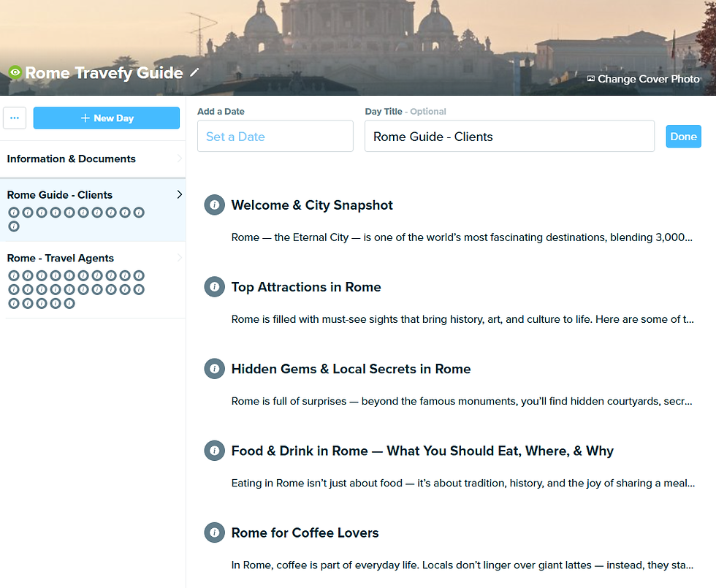Click Rome for Coffee Lovers info icon

point(214,532)
